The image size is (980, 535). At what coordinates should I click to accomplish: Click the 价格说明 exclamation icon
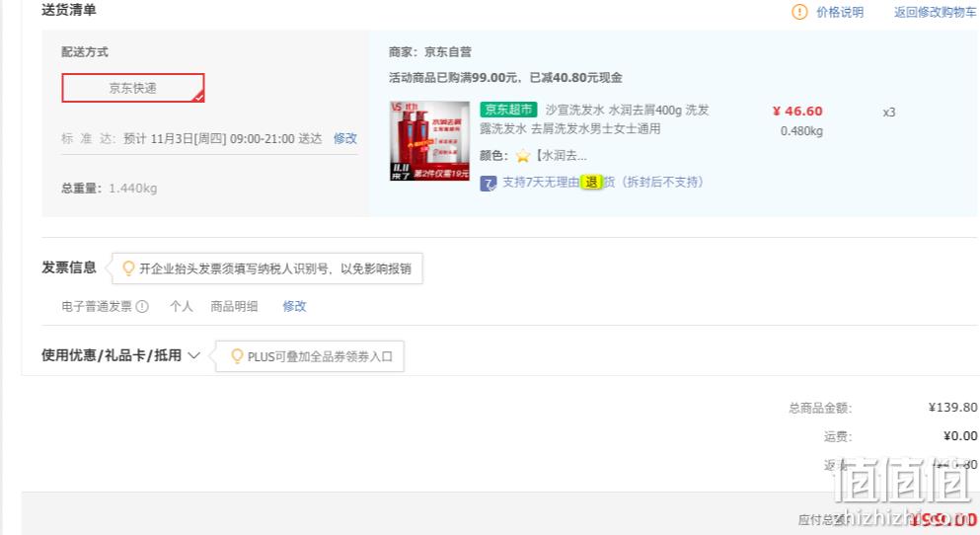tap(799, 12)
